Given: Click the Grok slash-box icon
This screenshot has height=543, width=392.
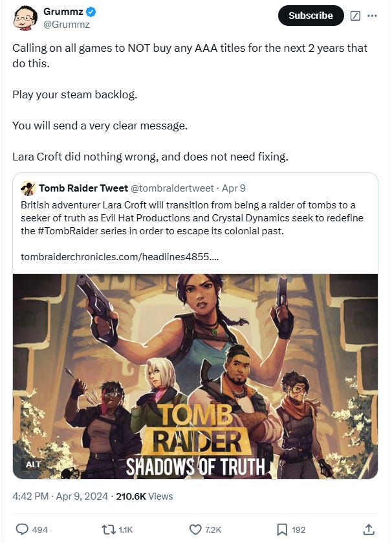Looking at the screenshot, I should 355,16.
